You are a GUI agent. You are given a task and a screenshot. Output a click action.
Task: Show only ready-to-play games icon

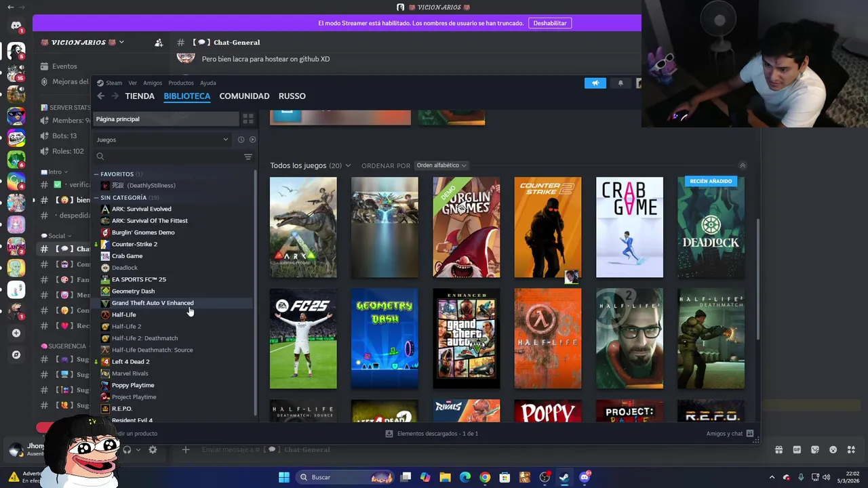(x=252, y=140)
